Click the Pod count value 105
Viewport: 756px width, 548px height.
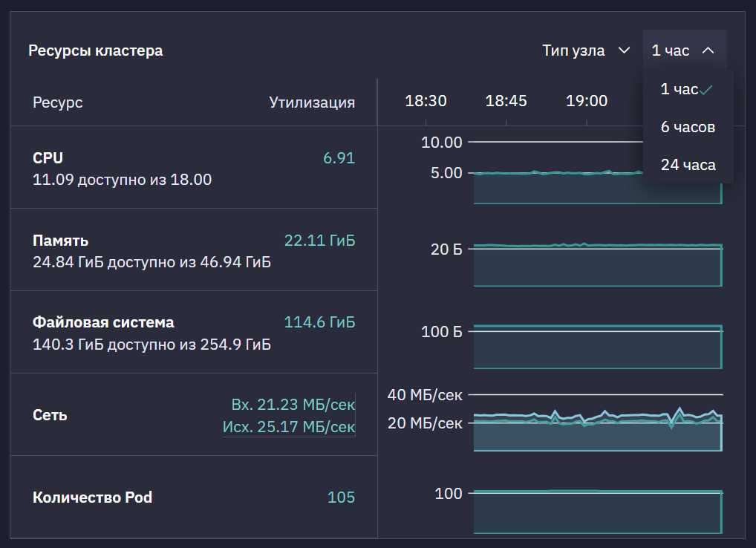(341, 498)
